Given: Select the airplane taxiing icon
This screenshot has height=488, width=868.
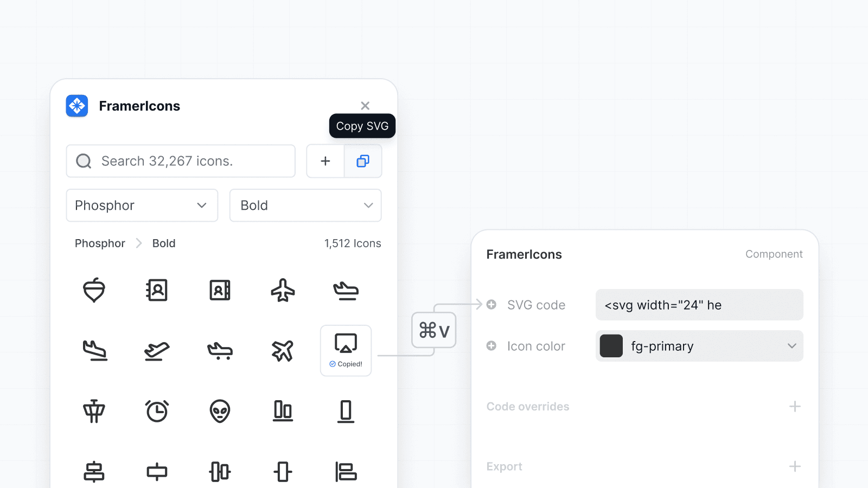Looking at the screenshot, I should [x=220, y=351].
